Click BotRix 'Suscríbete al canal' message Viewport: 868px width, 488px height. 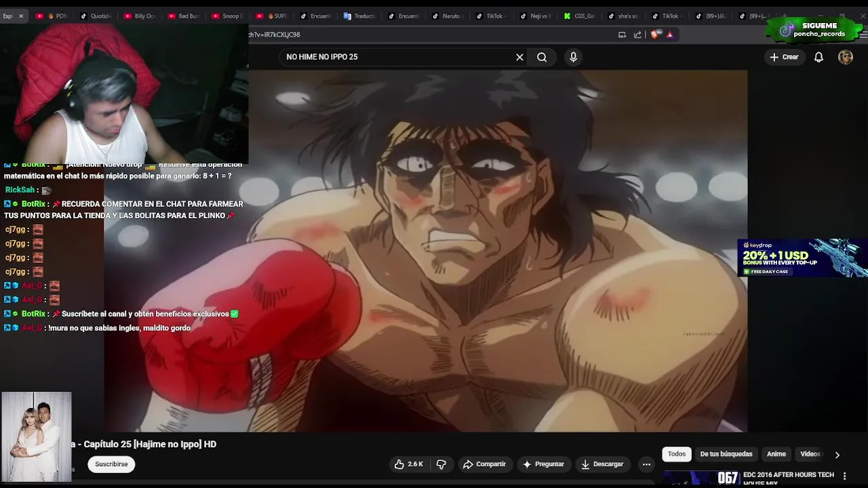[x=121, y=314]
